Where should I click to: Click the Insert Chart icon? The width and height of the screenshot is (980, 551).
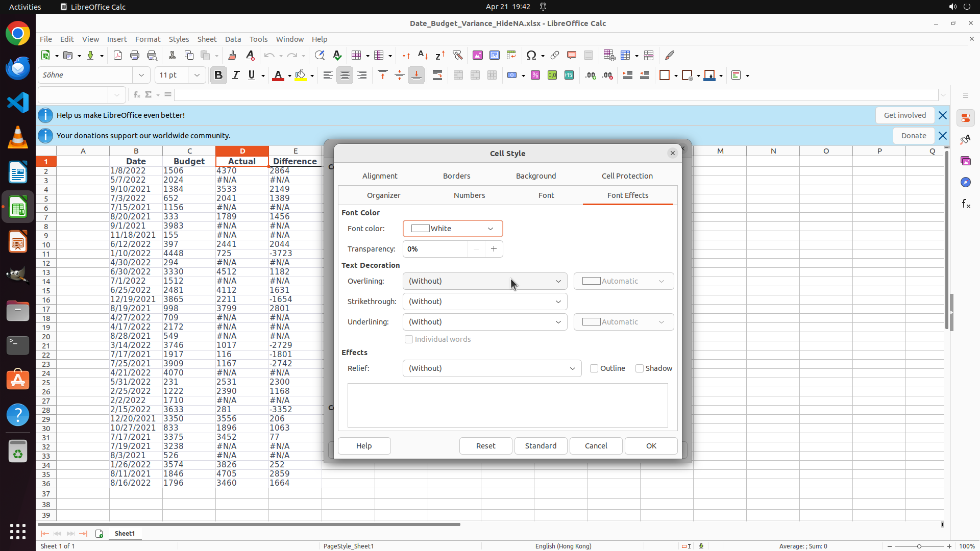pyautogui.click(x=494, y=55)
